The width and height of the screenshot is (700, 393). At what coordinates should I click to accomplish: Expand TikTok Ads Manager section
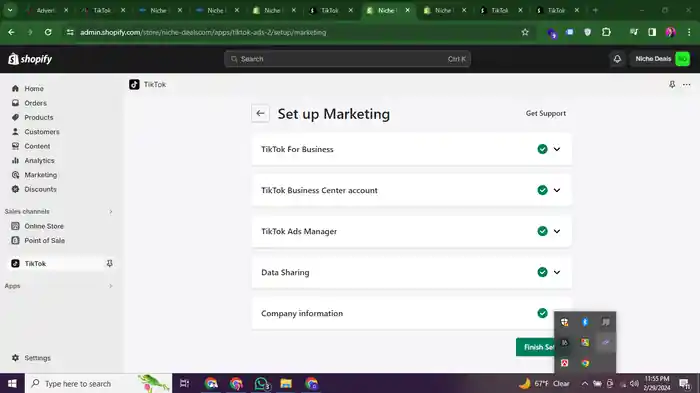point(557,231)
